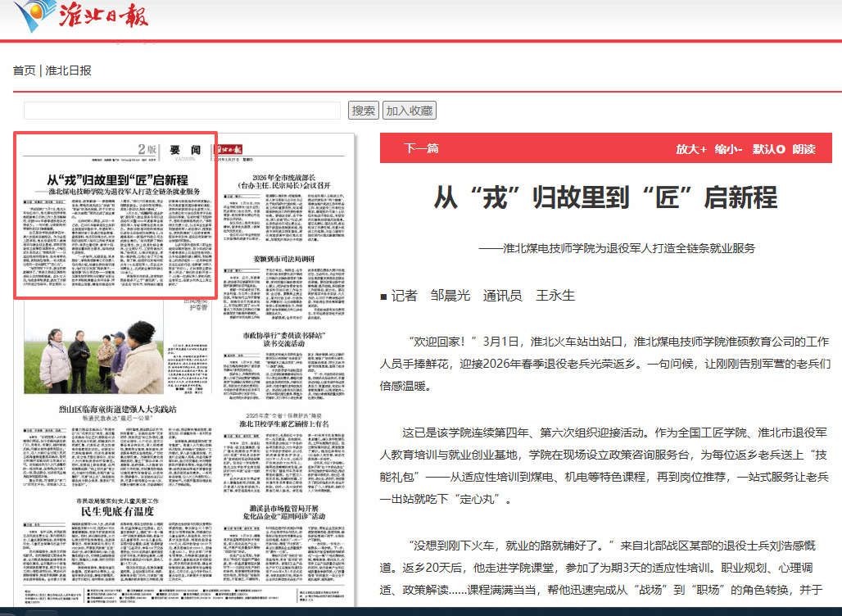Screen dimensions: 842x616
Task: Go to 首页 in the breadcrumb
Action: pos(24,70)
